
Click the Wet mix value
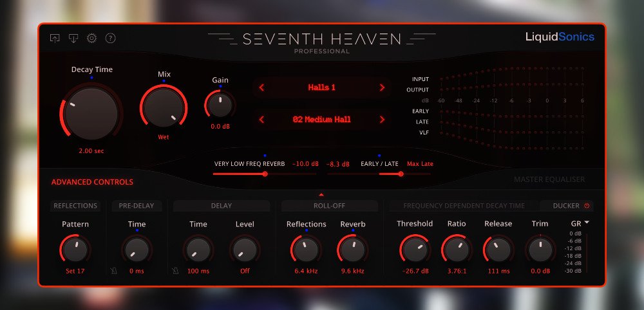164,138
